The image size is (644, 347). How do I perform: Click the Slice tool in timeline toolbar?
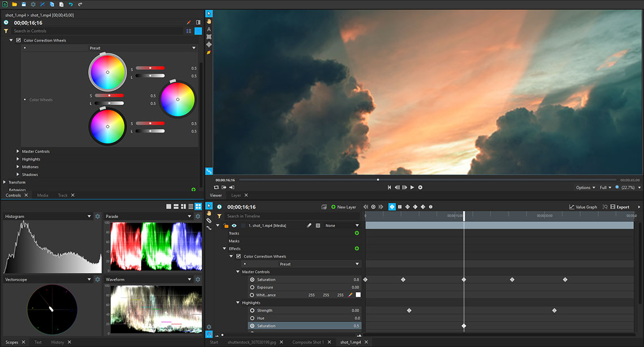click(208, 220)
